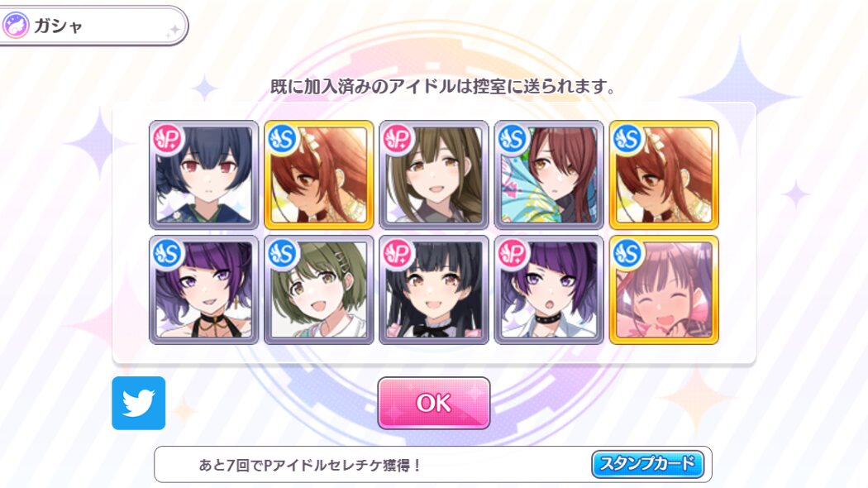Select the purple-haired idol with black choker necklace
This screenshot has width=868, height=488.
[x=203, y=289]
